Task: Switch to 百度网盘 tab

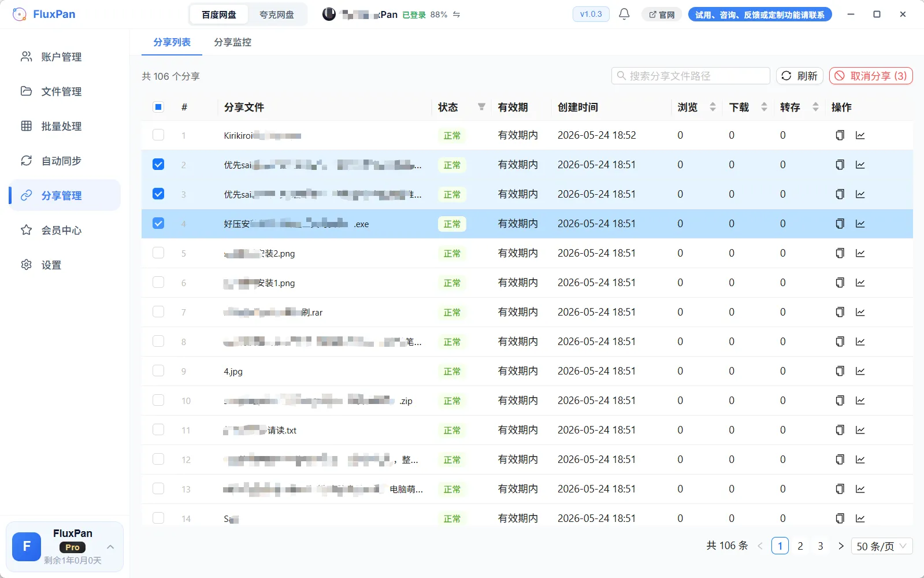Action: point(219,14)
